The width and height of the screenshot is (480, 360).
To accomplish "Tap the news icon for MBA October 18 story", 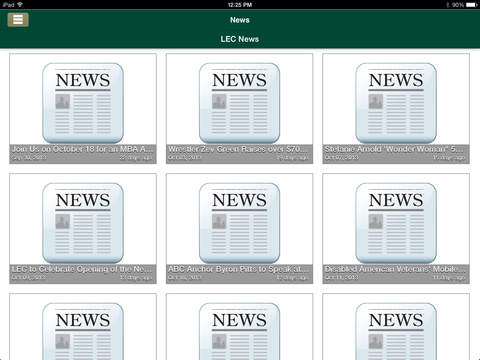I will coord(83,103).
